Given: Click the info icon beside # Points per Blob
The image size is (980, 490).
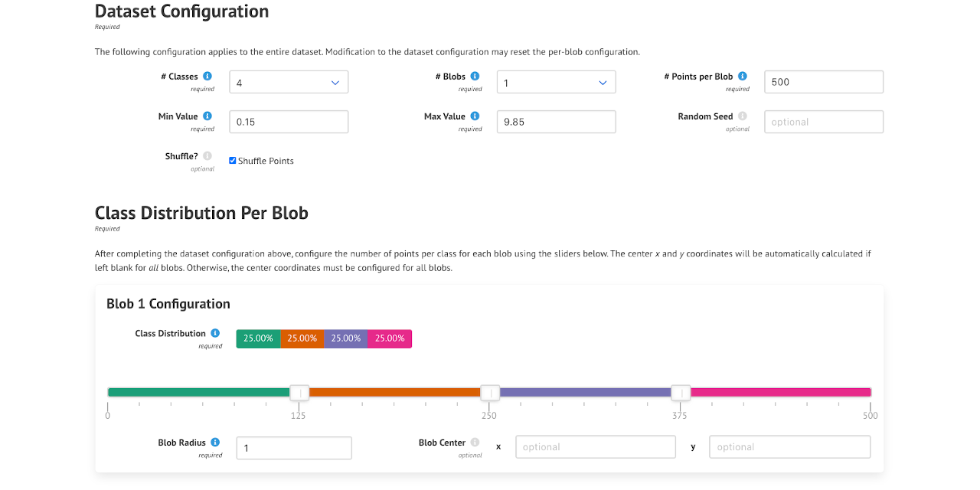Looking at the screenshot, I should [x=743, y=77].
